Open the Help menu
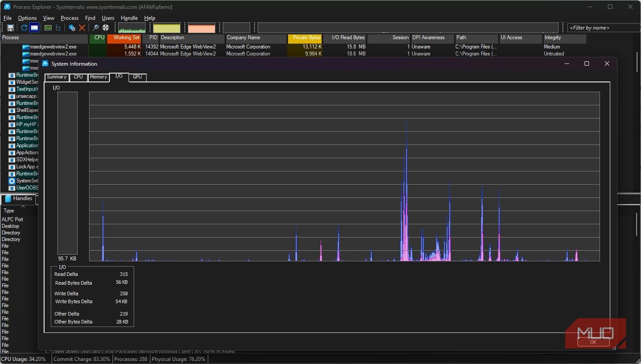Screen dimensions: 641x364 coord(150,18)
